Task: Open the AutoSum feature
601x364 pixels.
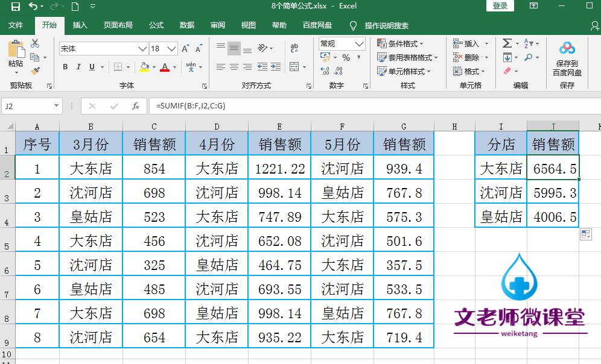Action: tap(507, 43)
